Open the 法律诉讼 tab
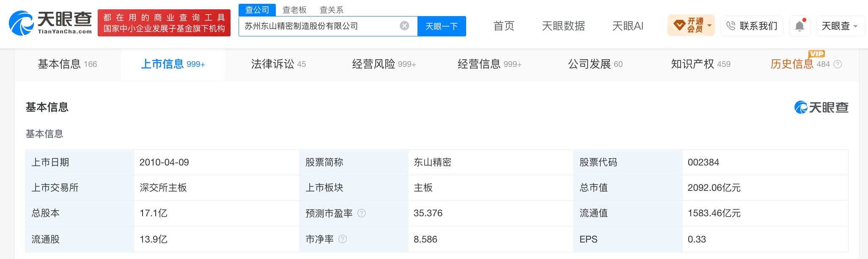This screenshot has height=259, width=868. [278, 64]
